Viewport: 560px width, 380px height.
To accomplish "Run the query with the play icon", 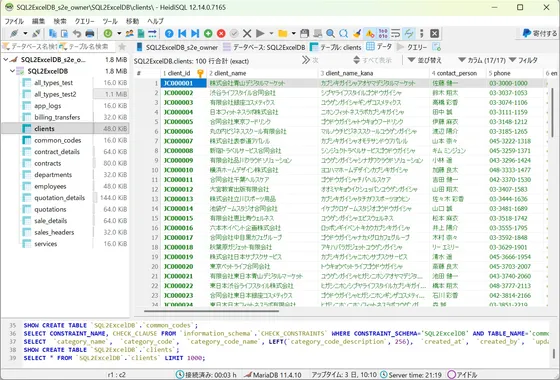I will pos(260,34).
